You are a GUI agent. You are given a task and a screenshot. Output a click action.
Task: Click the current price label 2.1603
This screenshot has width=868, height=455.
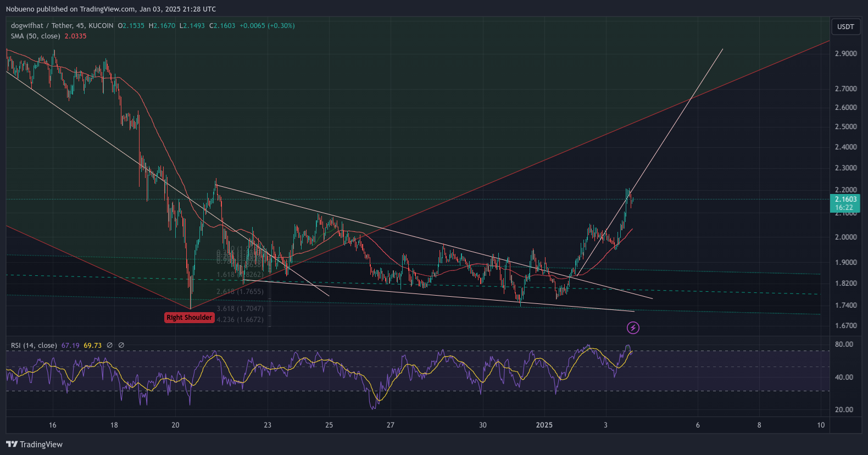[x=845, y=199]
